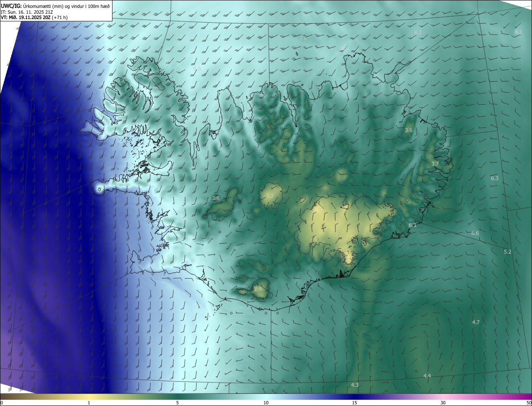
Task: Pick the pink colorbar segment above tick 30
Action: (x=443, y=397)
